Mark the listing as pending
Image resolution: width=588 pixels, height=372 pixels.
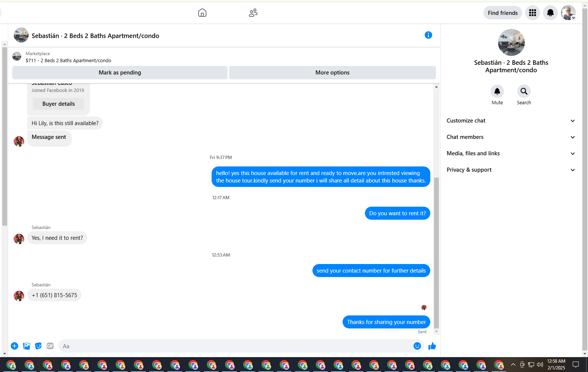pos(120,73)
